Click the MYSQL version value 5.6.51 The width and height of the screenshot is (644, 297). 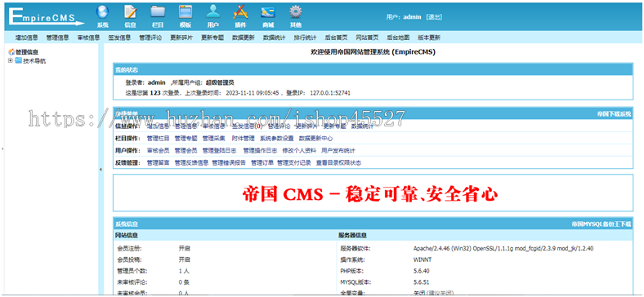pos(421,282)
